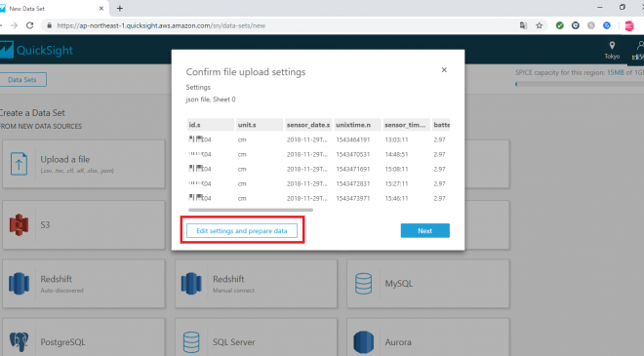Choose the SQL Server data source icon

point(191,342)
